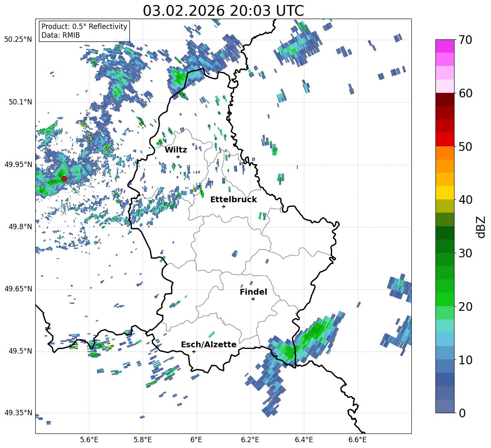Click the 10 value on the colorbar
The height and width of the screenshot is (448, 491).
[x=465, y=360]
